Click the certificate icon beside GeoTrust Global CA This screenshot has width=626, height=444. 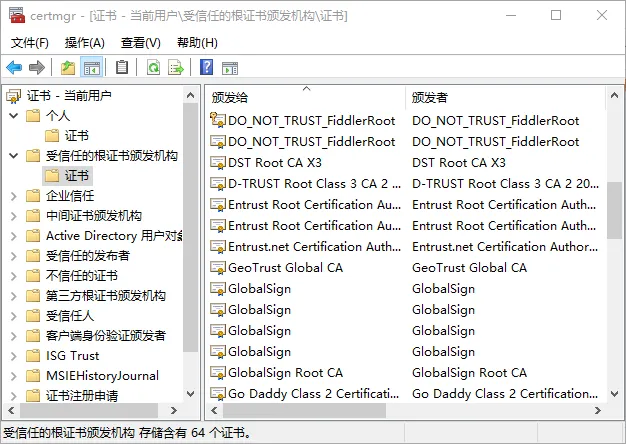point(218,268)
